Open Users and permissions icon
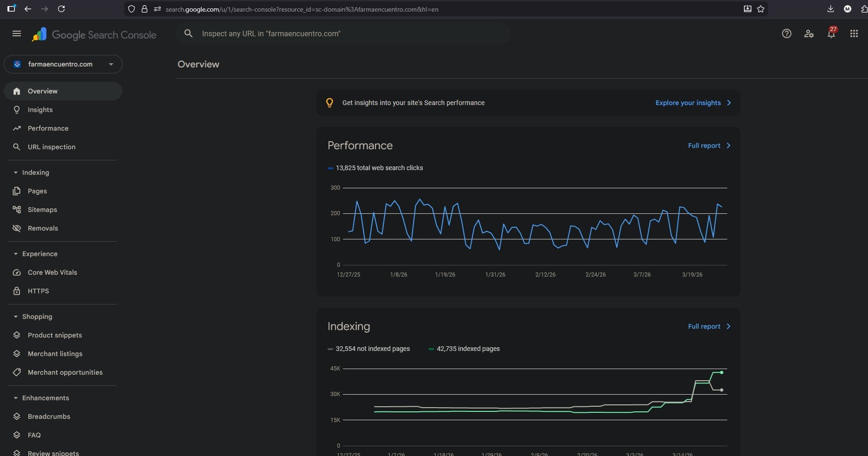 pyautogui.click(x=809, y=33)
